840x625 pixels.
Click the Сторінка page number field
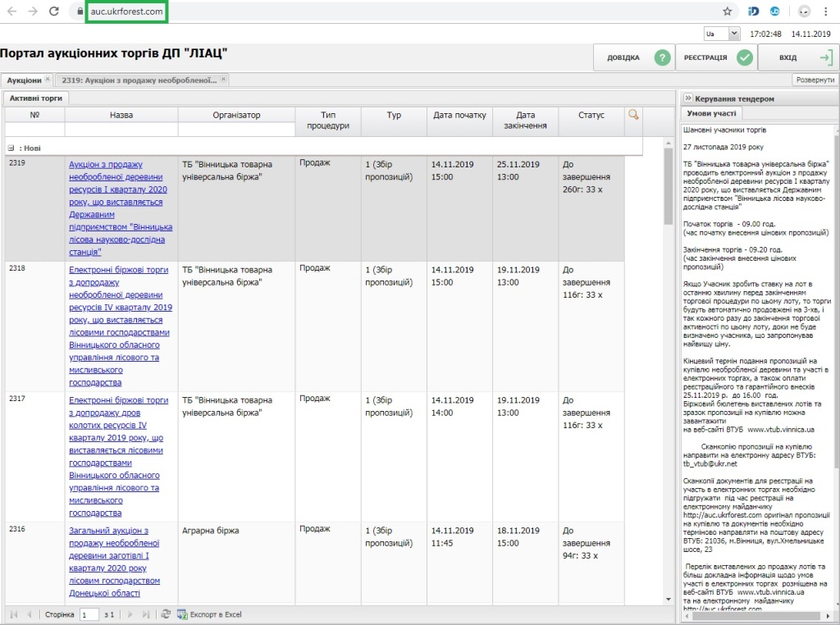click(x=89, y=615)
